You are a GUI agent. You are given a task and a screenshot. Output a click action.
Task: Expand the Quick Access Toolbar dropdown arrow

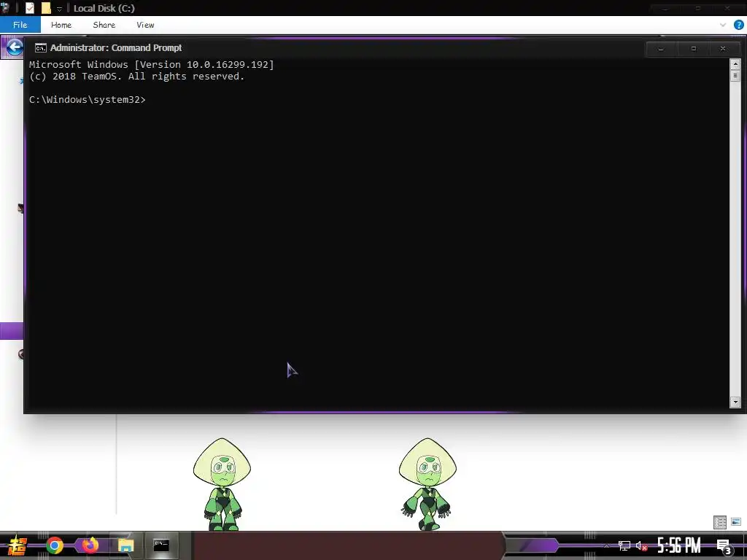pyautogui.click(x=59, y=9)
